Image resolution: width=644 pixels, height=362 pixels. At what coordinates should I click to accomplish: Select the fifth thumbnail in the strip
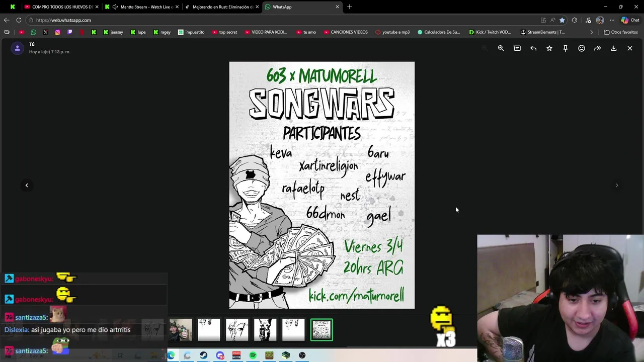pyautogui.click(x=293, y=330)
